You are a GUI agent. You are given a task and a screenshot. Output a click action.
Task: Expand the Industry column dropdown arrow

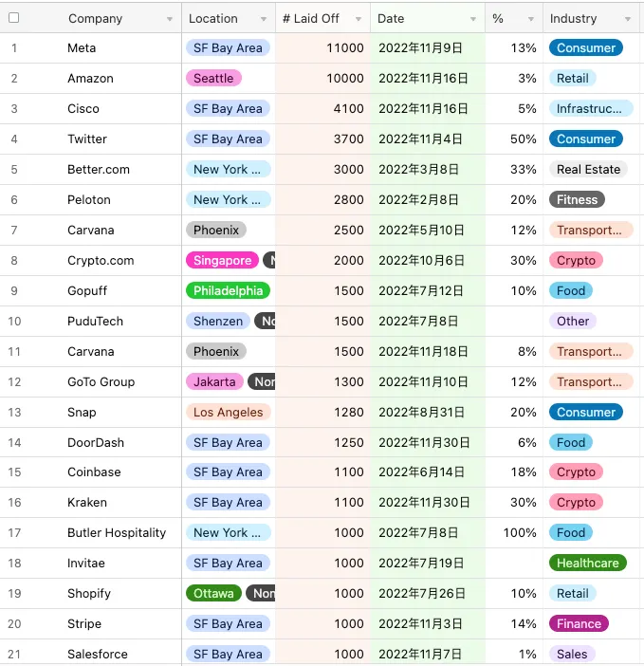coord(628,19)
